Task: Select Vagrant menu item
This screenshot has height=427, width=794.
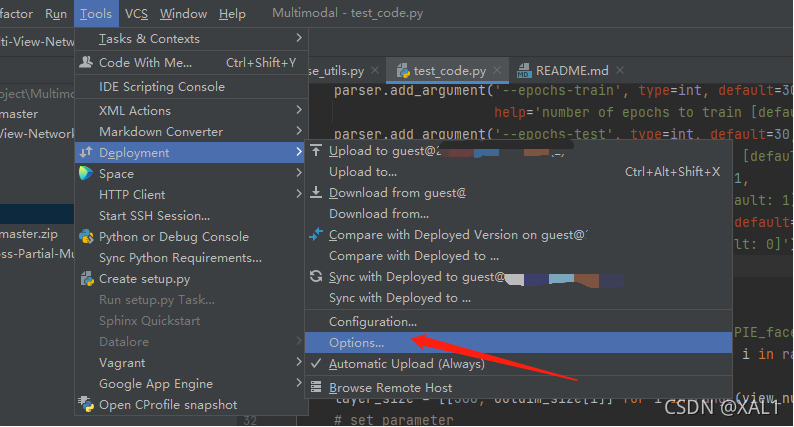Action: (x=191, y=363)
